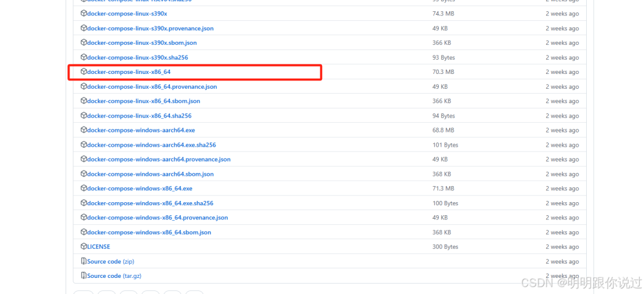The height and width of the screenshot is (294, 644).
Task: Click the 74.3 MB size value
Action: 443,14
